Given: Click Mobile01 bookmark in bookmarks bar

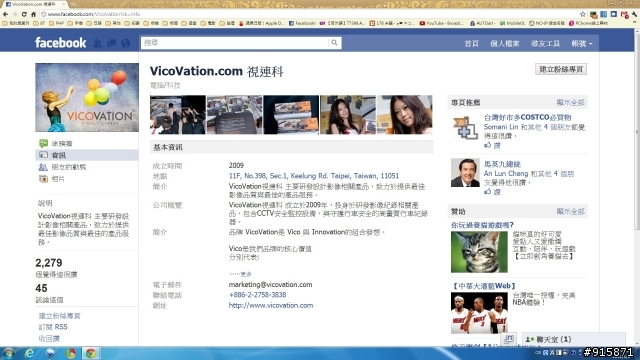Looking at the screenshot, I should (512, 23).
